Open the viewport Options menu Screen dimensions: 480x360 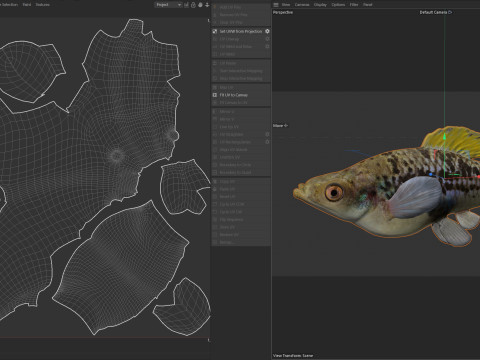tap(338, 5)
